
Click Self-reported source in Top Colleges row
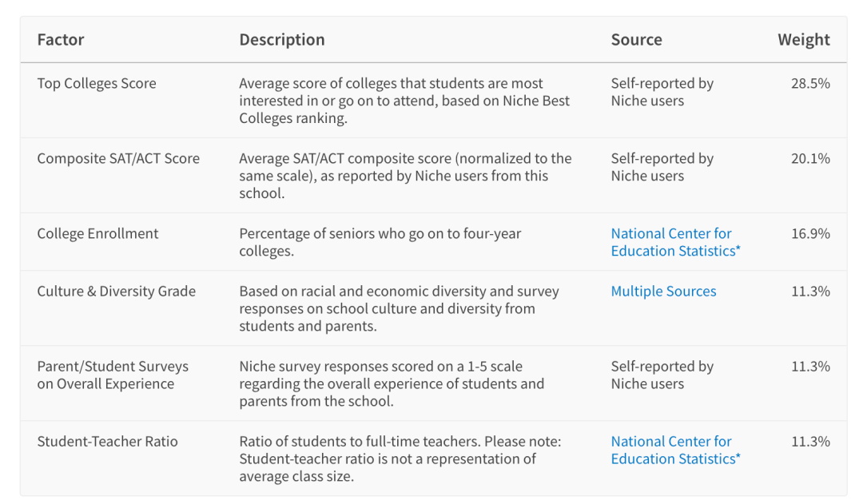tap(662, 92)
